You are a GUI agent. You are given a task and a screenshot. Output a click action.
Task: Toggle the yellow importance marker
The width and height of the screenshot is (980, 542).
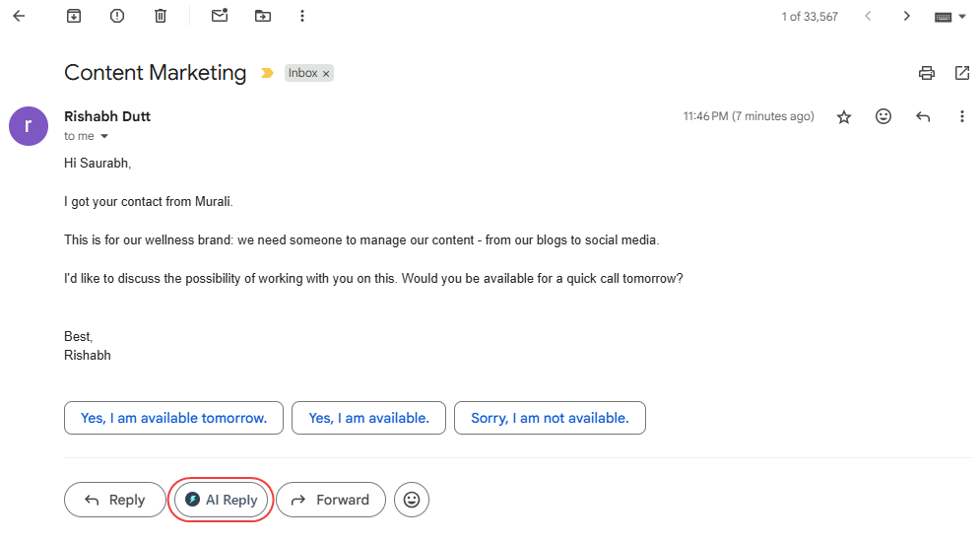pyautogui.click(x=267, y=73)
